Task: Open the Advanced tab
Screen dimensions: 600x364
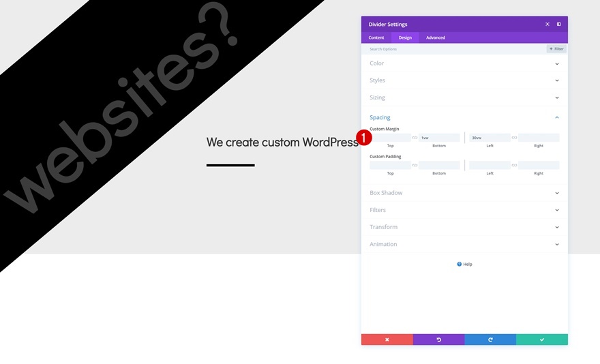Action: click(x=436, y=37)
